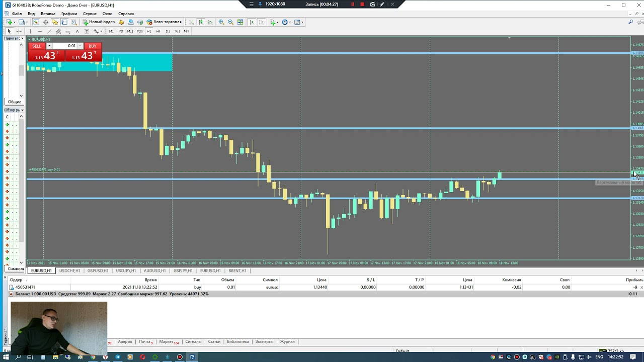
Task: Switch timeframe to M15
Action: tap(130, 31)
